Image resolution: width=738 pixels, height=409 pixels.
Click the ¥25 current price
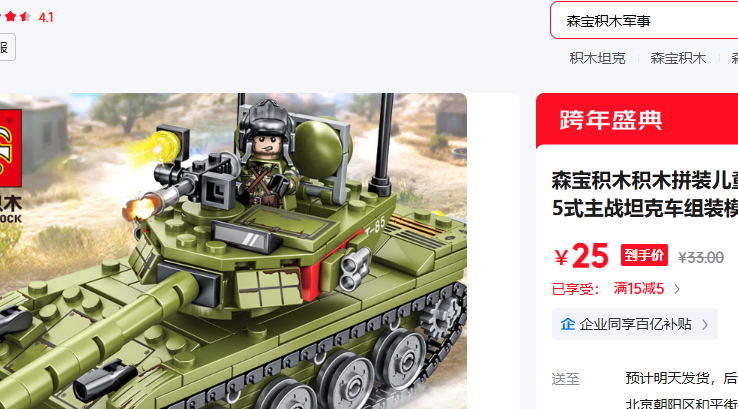582,257
